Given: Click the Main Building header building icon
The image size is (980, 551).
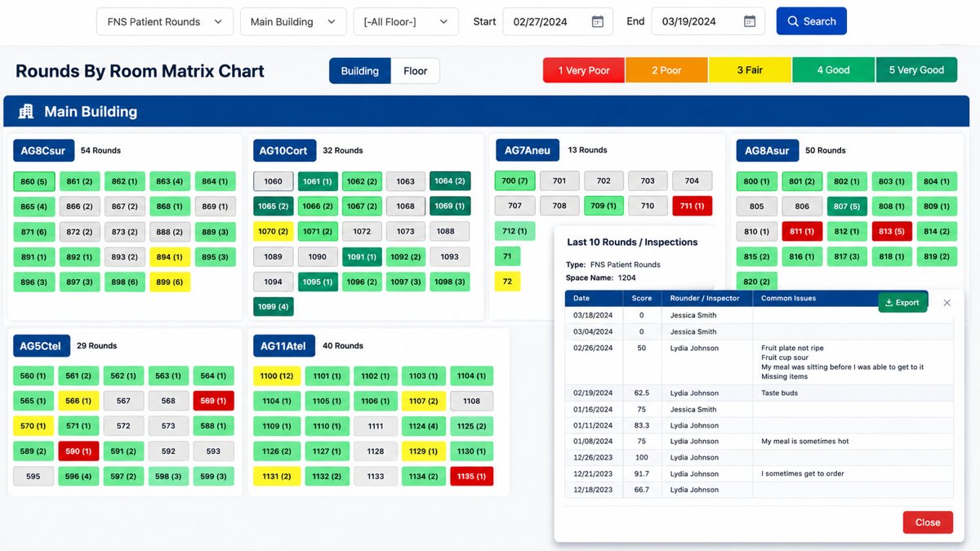Looking at the screenshot, I should pyautogui.click(x=26, y=112).
